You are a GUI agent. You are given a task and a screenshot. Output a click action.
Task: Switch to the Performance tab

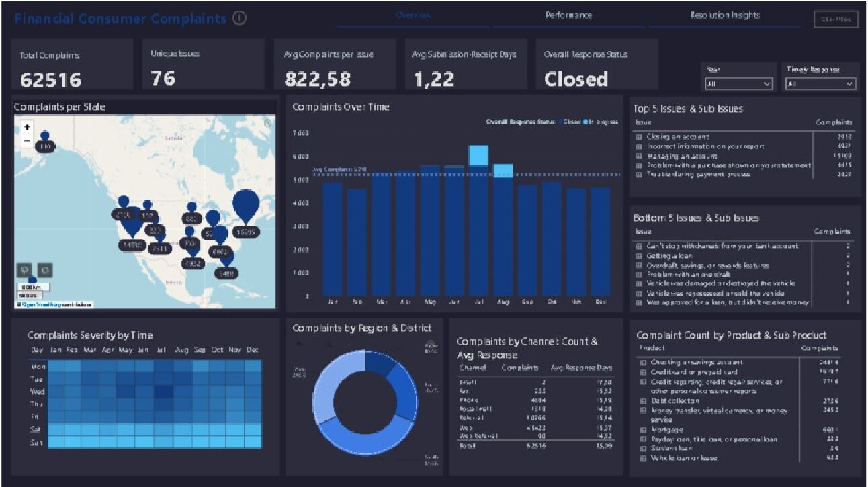(568, 15)
